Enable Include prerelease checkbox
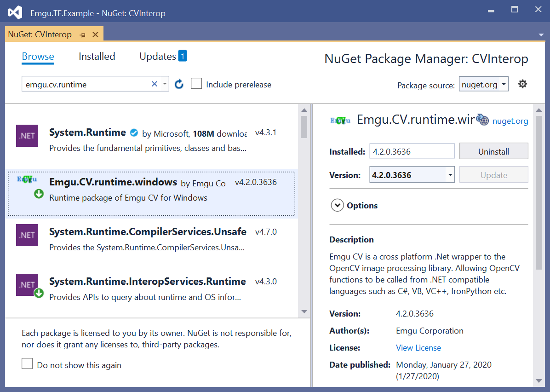Viewport: 550px width, 392px height. click(196, 84)
